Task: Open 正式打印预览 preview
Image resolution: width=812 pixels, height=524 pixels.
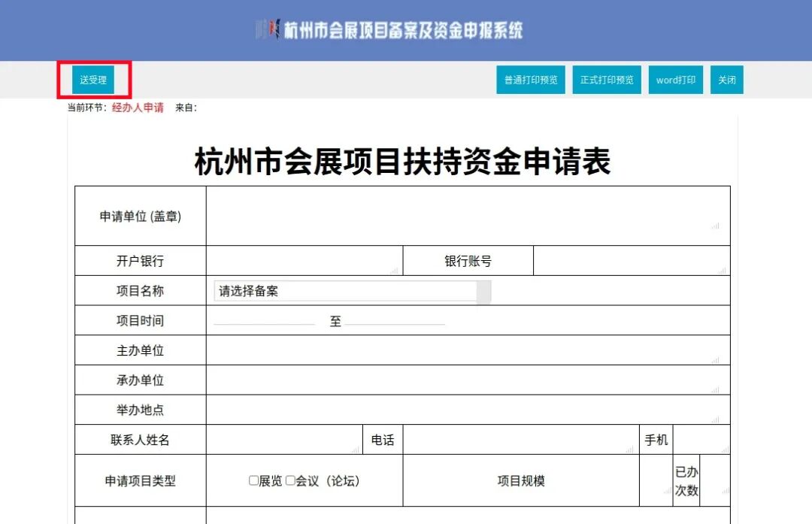Action: coord(606,80)
